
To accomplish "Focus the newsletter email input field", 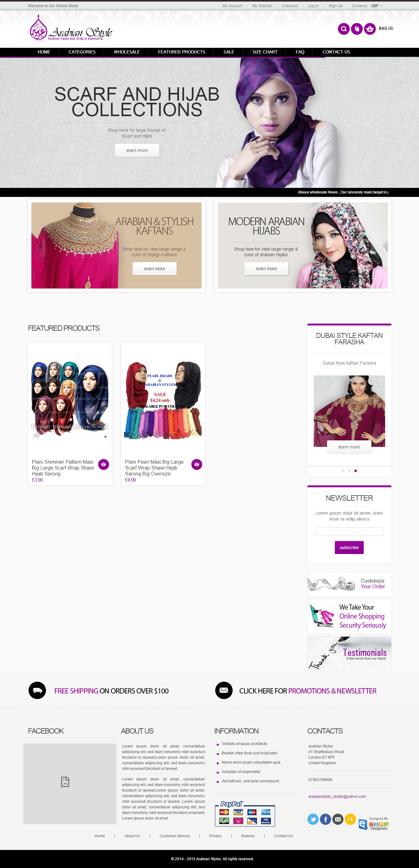I will (x=349, y=531).
